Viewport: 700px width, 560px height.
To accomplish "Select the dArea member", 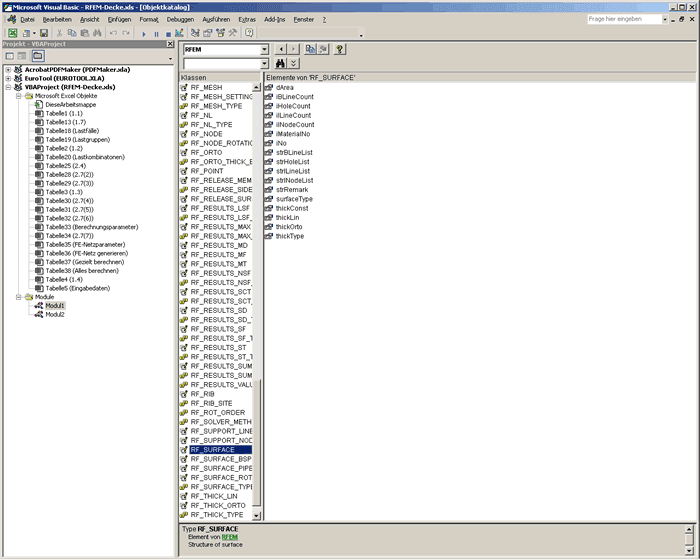I will (284, 88).
